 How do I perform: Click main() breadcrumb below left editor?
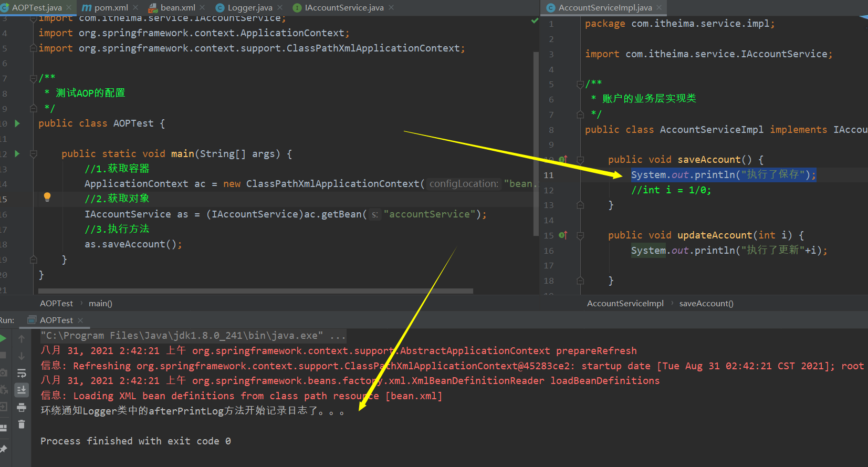(x=100, y=303)
